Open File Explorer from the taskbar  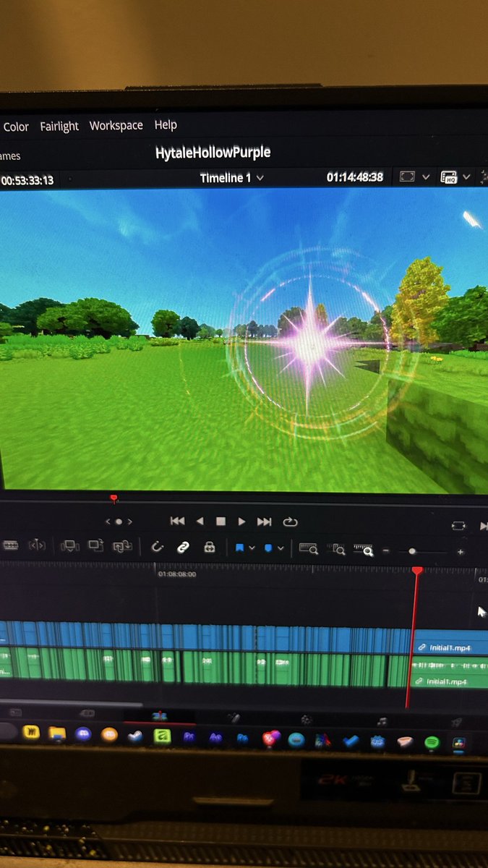[56, 733]
